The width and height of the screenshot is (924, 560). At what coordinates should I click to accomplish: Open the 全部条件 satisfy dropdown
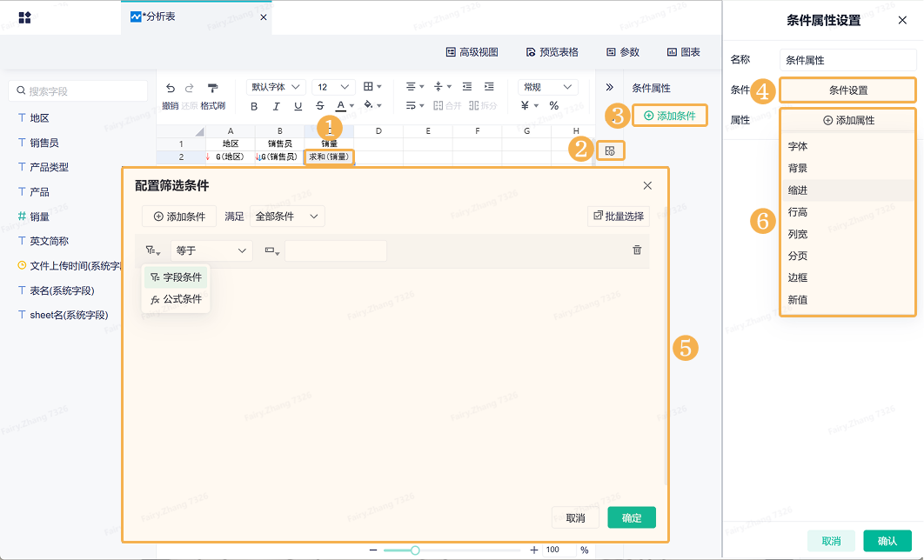point(287,217)
